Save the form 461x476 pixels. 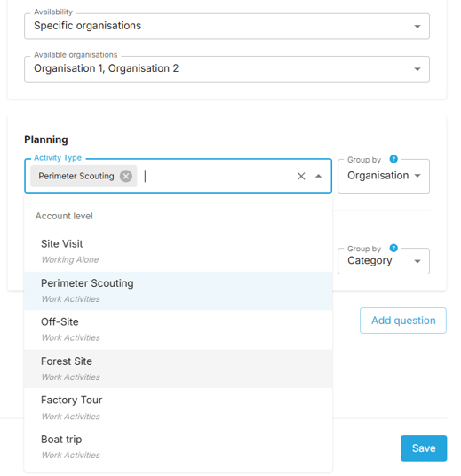pyautogui.click(x=424, y=448)
